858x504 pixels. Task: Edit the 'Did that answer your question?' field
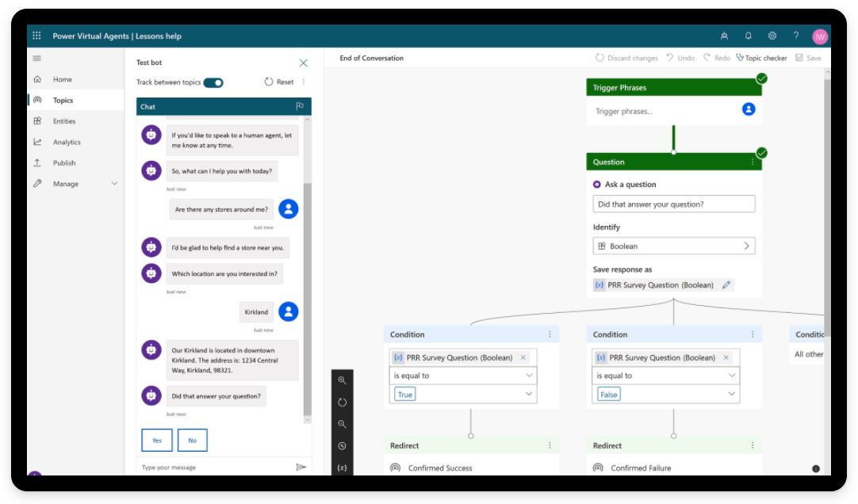tap(673, 204)
